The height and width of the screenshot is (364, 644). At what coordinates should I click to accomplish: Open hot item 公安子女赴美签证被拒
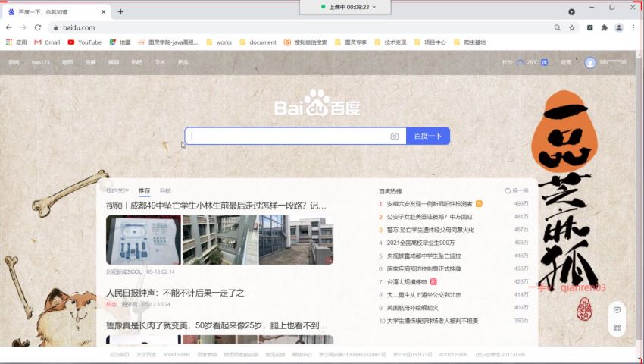[x=430, y=217]
